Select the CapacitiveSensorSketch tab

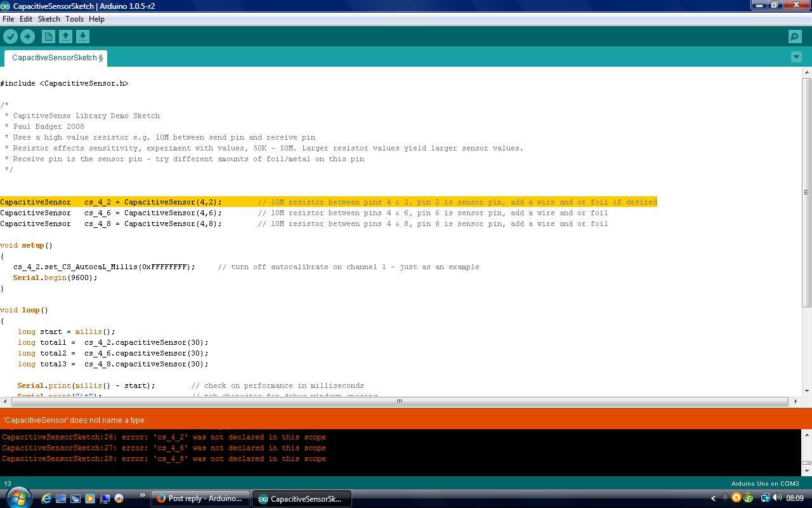tap(55, 58)
